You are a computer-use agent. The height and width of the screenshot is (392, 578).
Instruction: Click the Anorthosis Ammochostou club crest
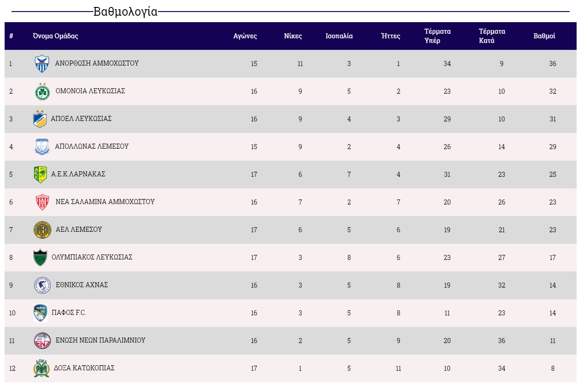coord(42,64)
